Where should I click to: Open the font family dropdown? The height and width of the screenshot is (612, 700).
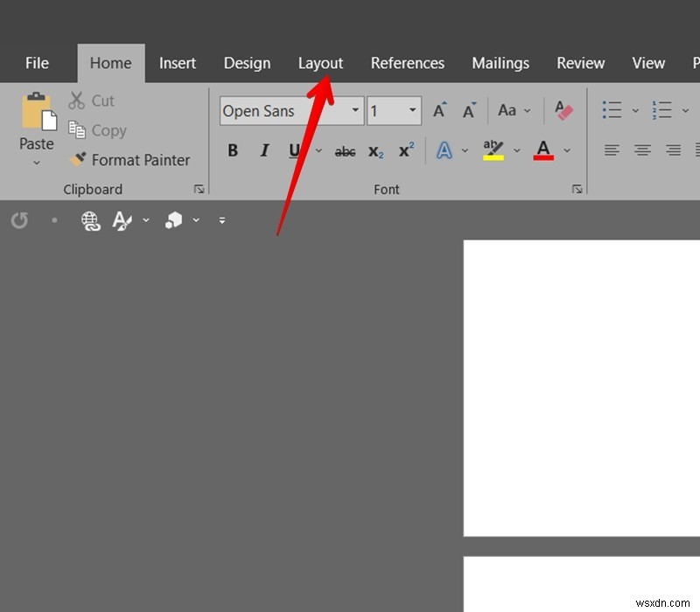355,110
